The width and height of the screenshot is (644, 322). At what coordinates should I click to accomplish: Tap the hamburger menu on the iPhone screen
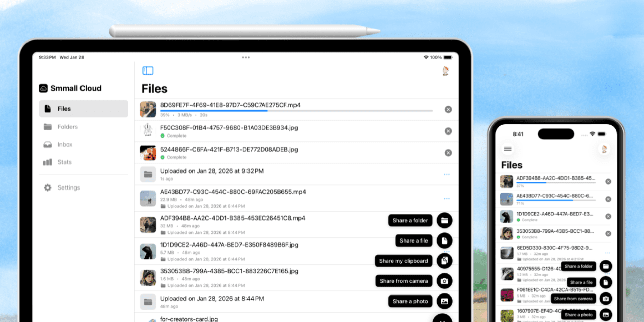point(507,149)
